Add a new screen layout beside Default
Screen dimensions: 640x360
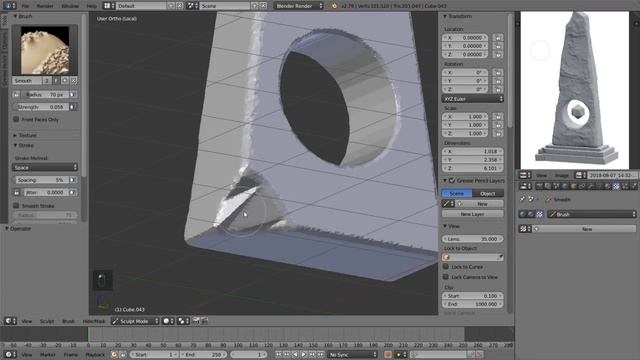[171, 6]
